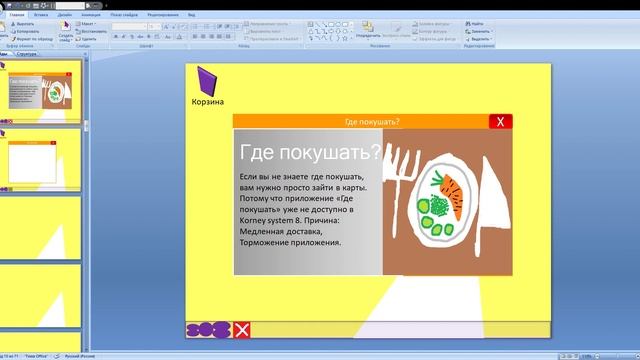The image size is (640, 360).
Task: Click the Вырезать (cut) button
Action: pos(23,24)
